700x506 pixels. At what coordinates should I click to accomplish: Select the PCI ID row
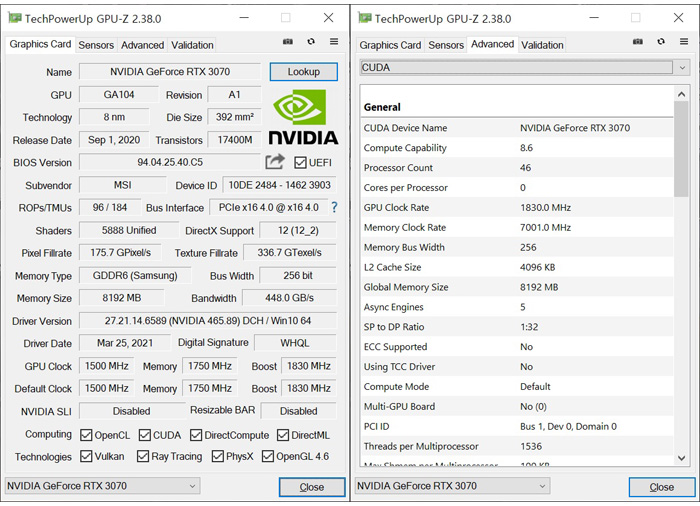pos(517,427)
